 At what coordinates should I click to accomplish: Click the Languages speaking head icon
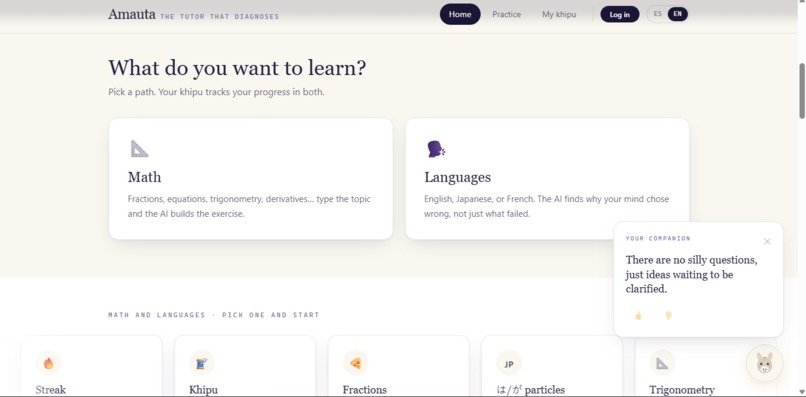[x=436, y=149]
